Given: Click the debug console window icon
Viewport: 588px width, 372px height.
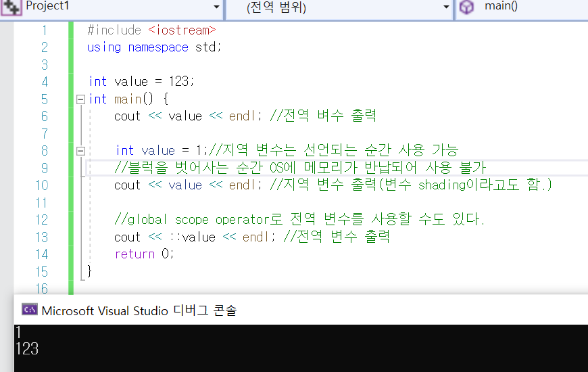Looking at the screenshot, I should coord(30,310).
